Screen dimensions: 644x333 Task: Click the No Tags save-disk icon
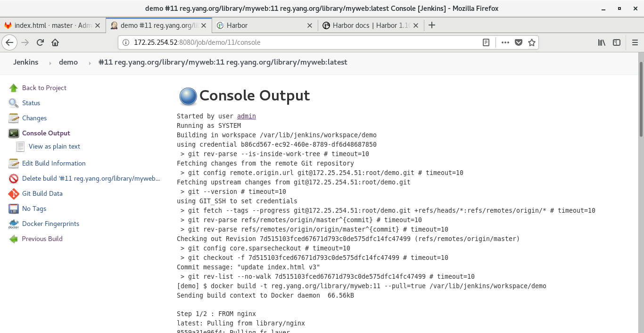[13, 208]
